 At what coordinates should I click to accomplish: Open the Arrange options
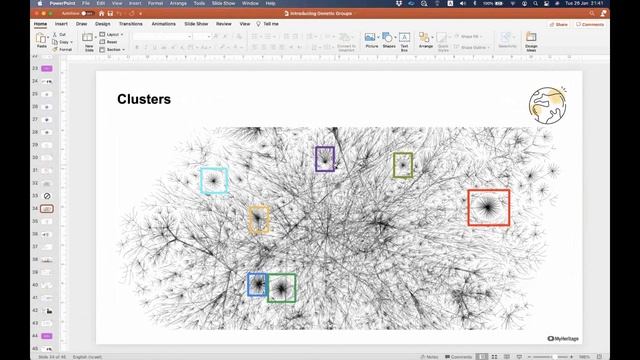coord(425,41)
